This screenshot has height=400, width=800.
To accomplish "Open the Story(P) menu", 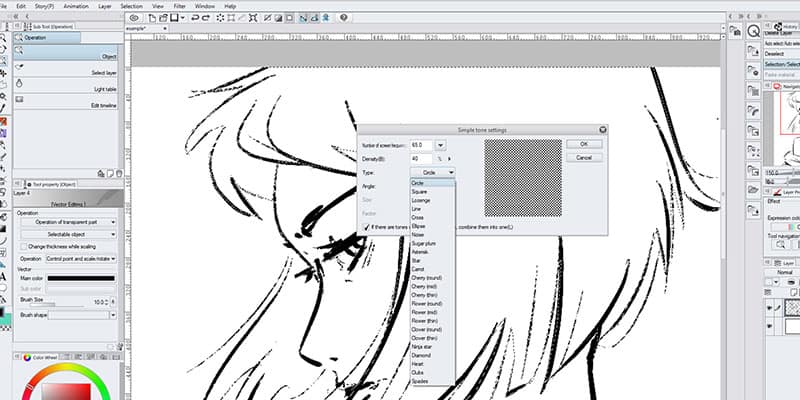I will 44,6.
